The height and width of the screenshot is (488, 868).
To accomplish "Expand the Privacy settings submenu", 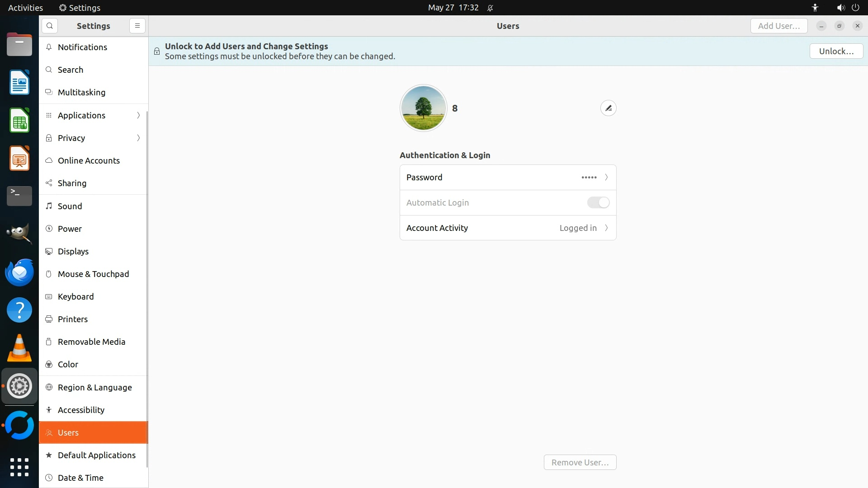I will pos(138,138).
